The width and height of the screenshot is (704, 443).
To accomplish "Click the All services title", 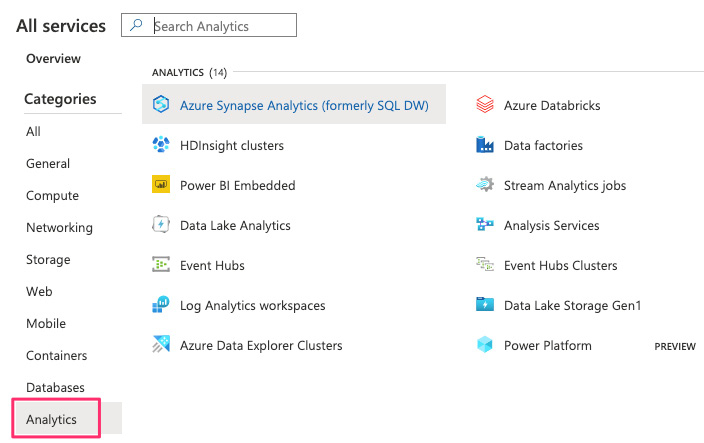I will (61, 26).
